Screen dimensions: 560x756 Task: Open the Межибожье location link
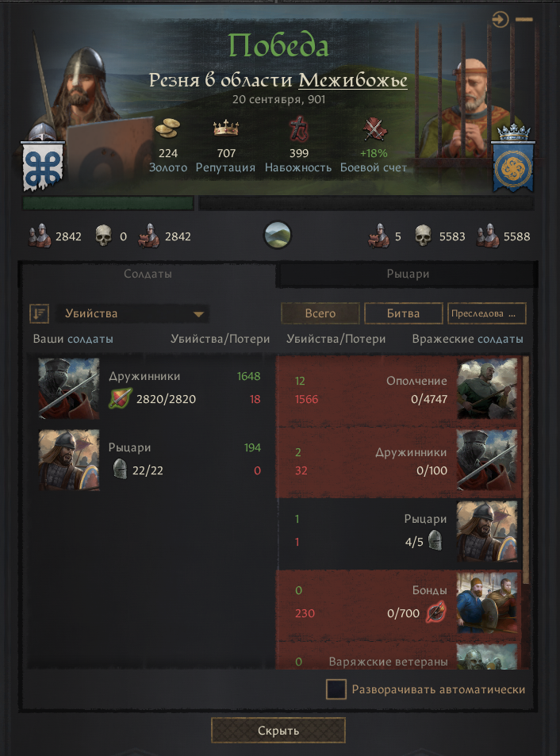tap(353, 80)
